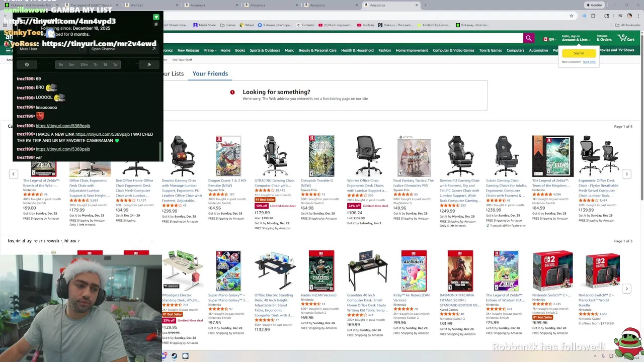
Task: Click the Amazon search input field
Action: 342,38
